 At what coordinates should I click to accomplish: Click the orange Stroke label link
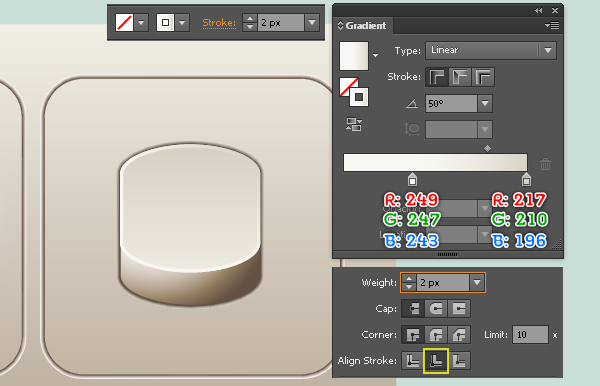tap(219, 23)
